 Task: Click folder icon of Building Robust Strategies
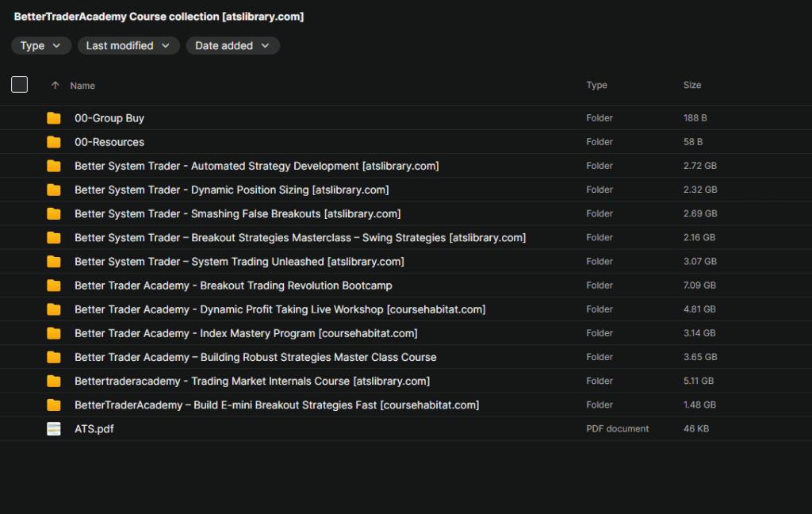[x=54, y=357]
